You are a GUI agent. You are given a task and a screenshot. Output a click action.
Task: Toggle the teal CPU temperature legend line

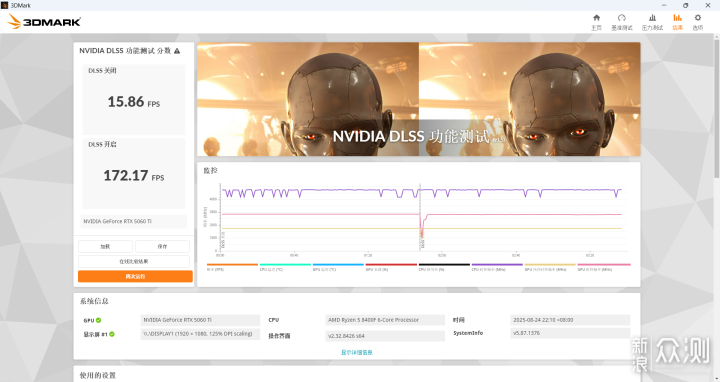tap(285, 267)
